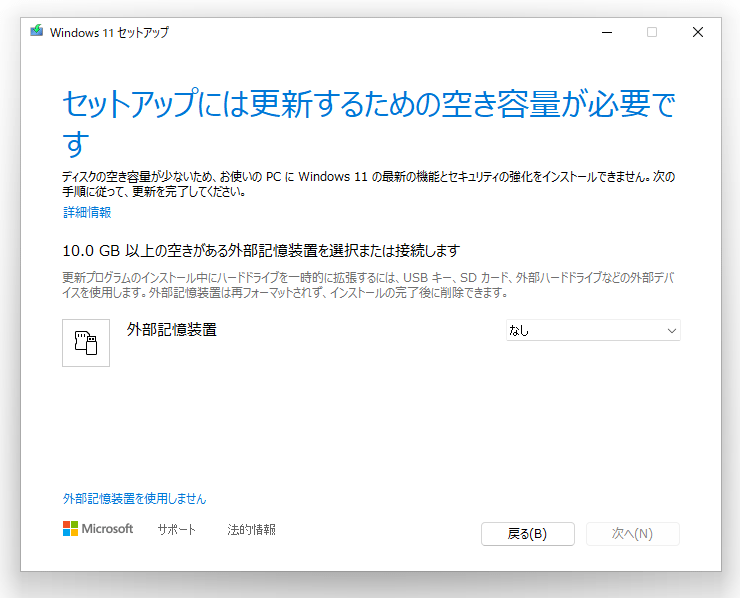Click 外部記憶装置を使用しません link
This screenshot has width=740, height=598.
point(135,498)
